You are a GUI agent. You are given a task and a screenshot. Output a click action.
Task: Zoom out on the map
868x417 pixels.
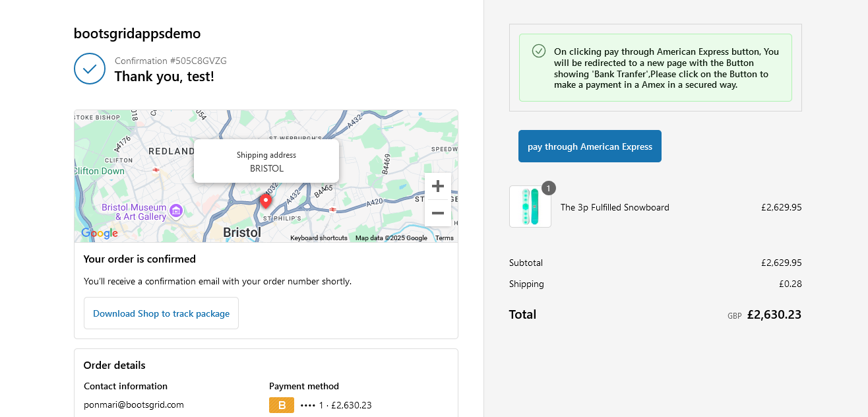click(x=437, y=213)
